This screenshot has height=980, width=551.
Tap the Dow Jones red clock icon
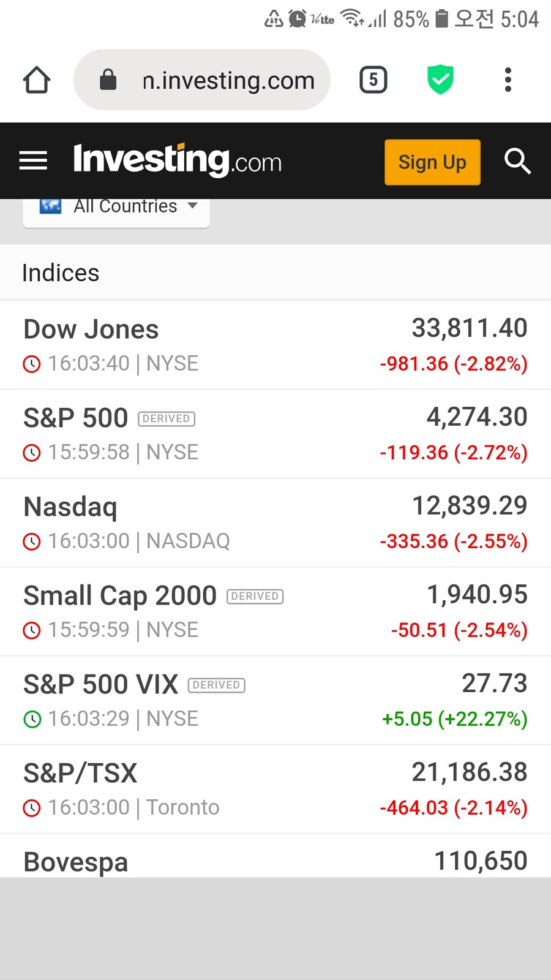32,364
